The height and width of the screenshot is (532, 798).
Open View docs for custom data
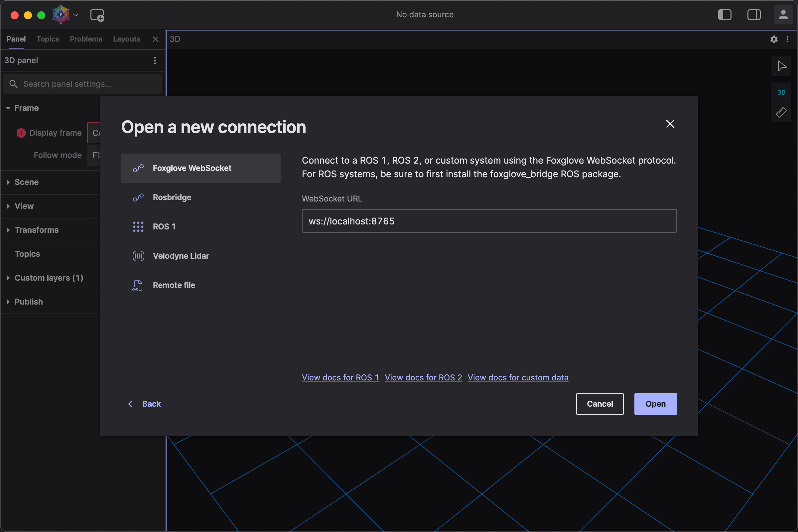pos(518,378)
